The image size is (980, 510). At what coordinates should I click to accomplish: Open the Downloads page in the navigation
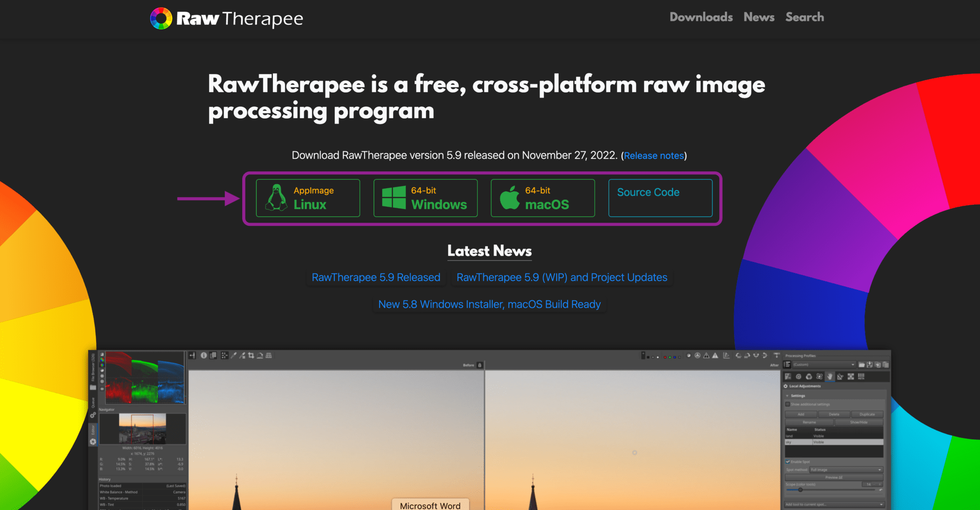[701, 17]
